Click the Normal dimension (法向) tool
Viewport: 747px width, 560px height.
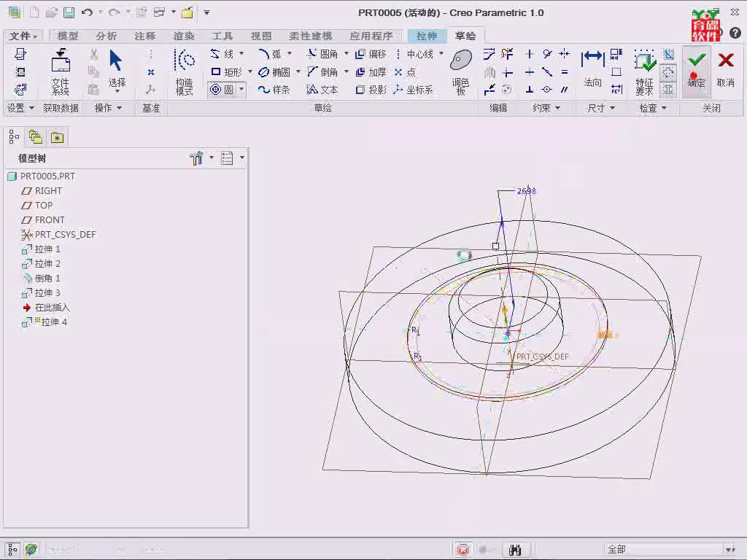point(592,68)
